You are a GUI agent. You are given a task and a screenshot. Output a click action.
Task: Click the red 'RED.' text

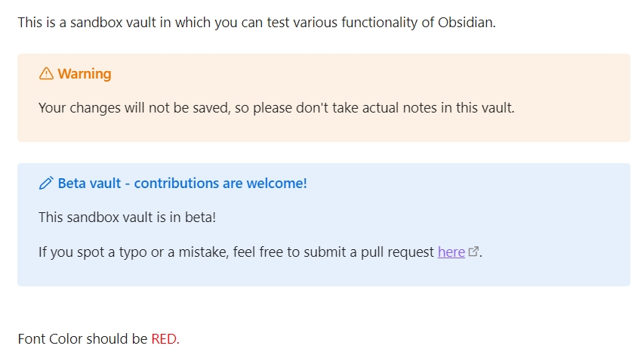(165, 338)
